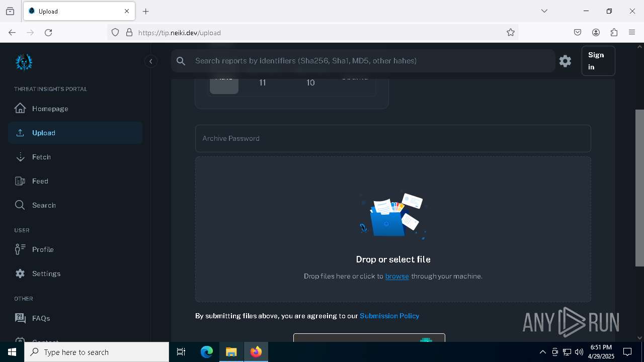Open Task View on the taskbar
This screenshot has width=644, height=362.
tap(181, 352)
